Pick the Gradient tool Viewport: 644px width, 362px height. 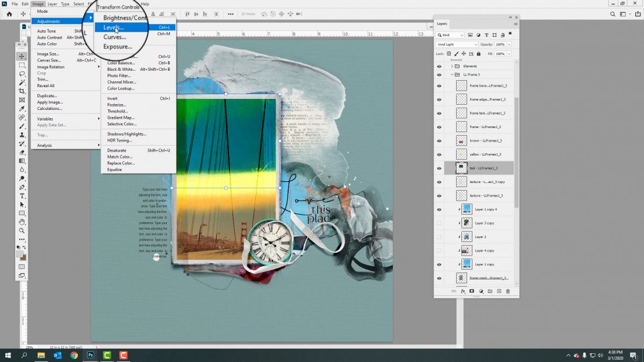click(x=22, y=161)
